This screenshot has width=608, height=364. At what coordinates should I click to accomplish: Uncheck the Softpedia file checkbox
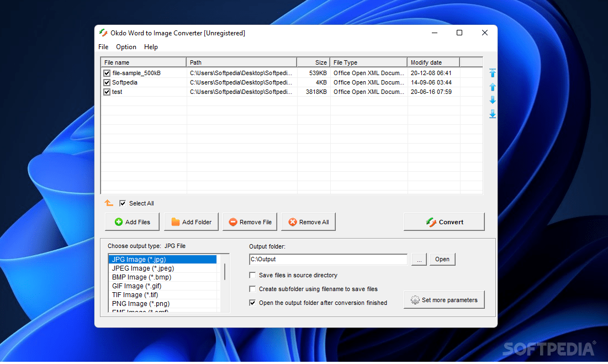pos(107,82)
